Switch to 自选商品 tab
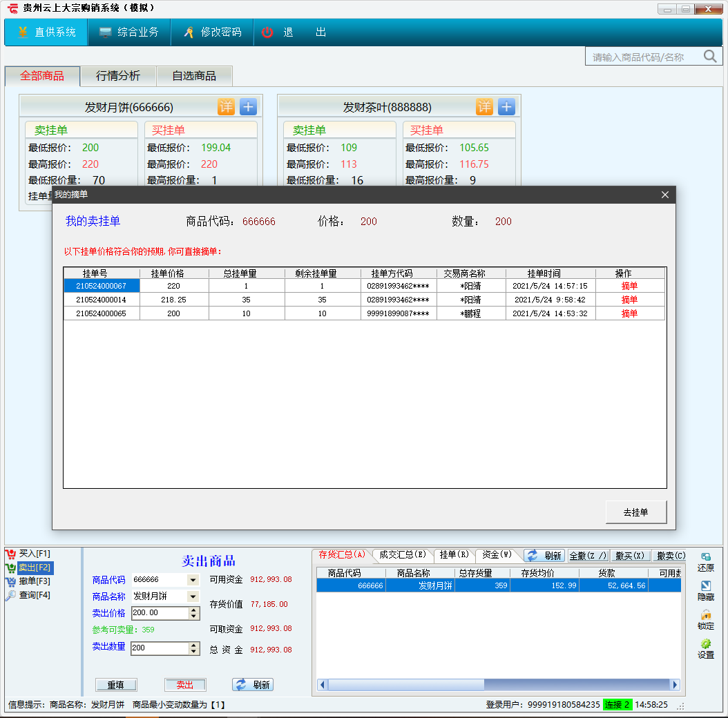This screenshot has width=728, height=718. coord(194,76)
